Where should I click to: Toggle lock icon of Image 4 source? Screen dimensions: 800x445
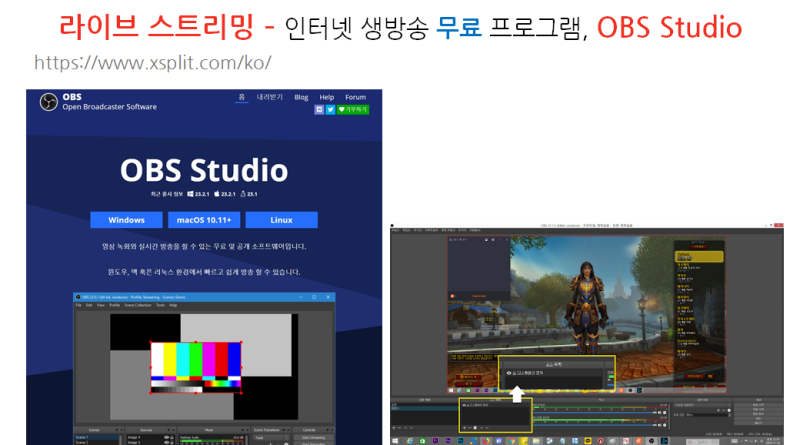point(172,437)
